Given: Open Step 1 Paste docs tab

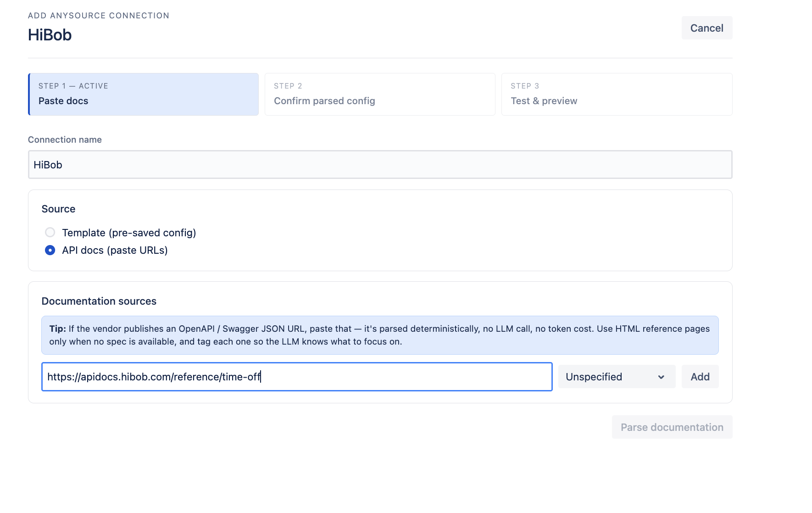Looking at the screenshot, I should point(144,94).
